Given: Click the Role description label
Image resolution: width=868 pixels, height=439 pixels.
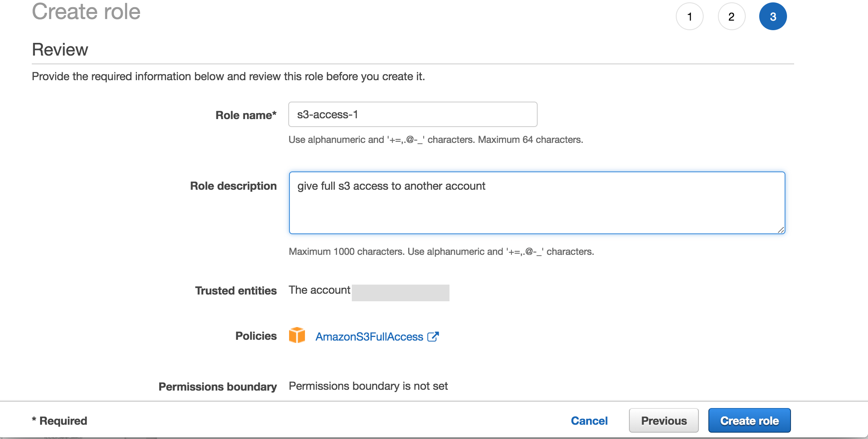Looking at the screenshot, I should [233, 186].
